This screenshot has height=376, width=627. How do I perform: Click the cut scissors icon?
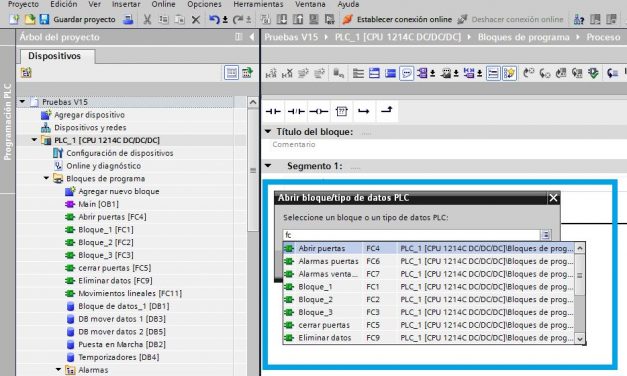[x=147, y=19]
